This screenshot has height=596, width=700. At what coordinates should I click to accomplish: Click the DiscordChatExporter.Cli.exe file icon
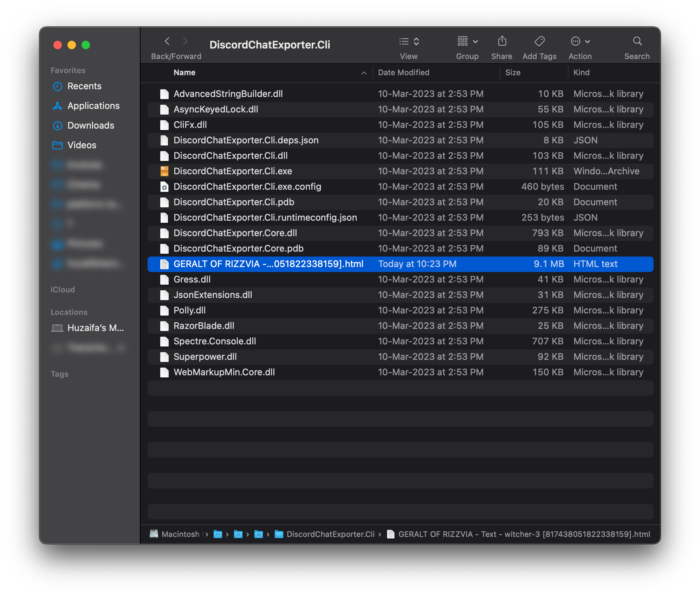pos(164,171)
